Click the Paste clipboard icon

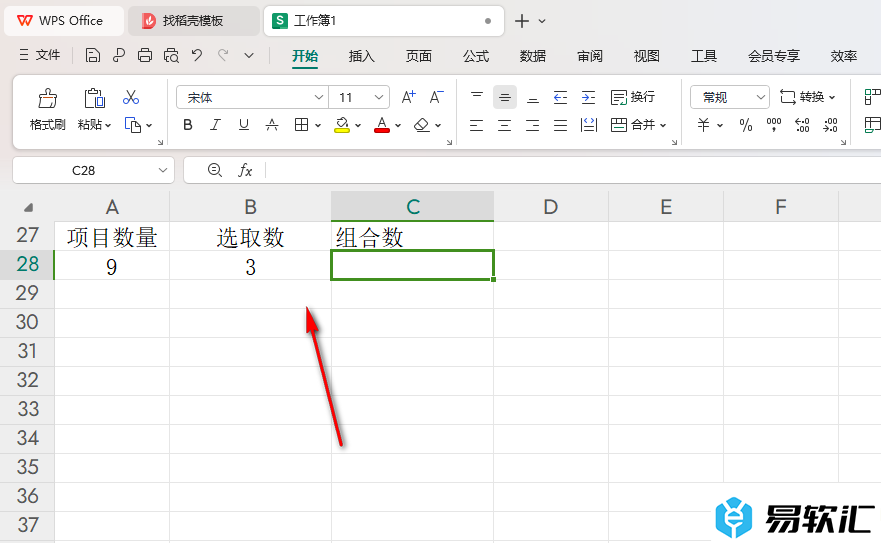point(94,98)
